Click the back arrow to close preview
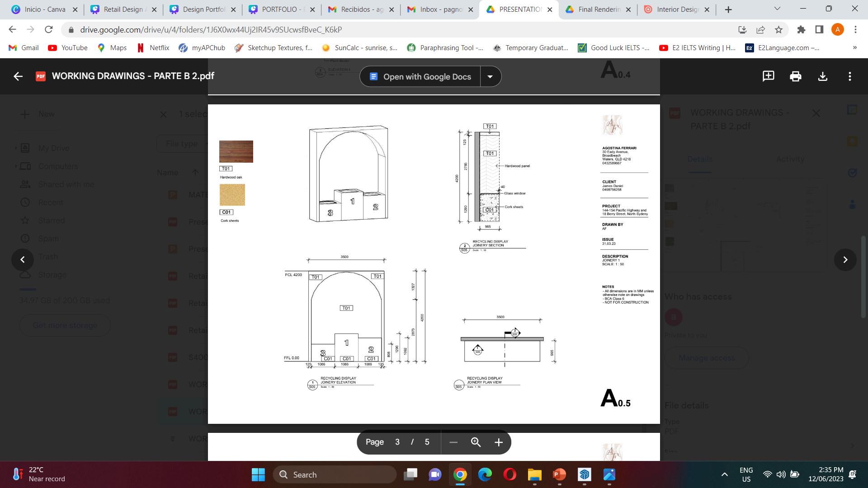The width and height of the screenshot is (868, 488). click(x=18, y=76)
